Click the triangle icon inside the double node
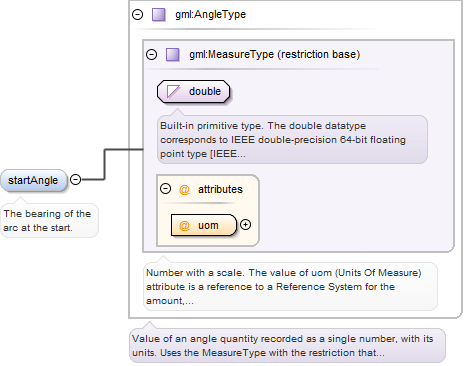The width and height of the screenshot is (464, 366). [x=173, y=91]
